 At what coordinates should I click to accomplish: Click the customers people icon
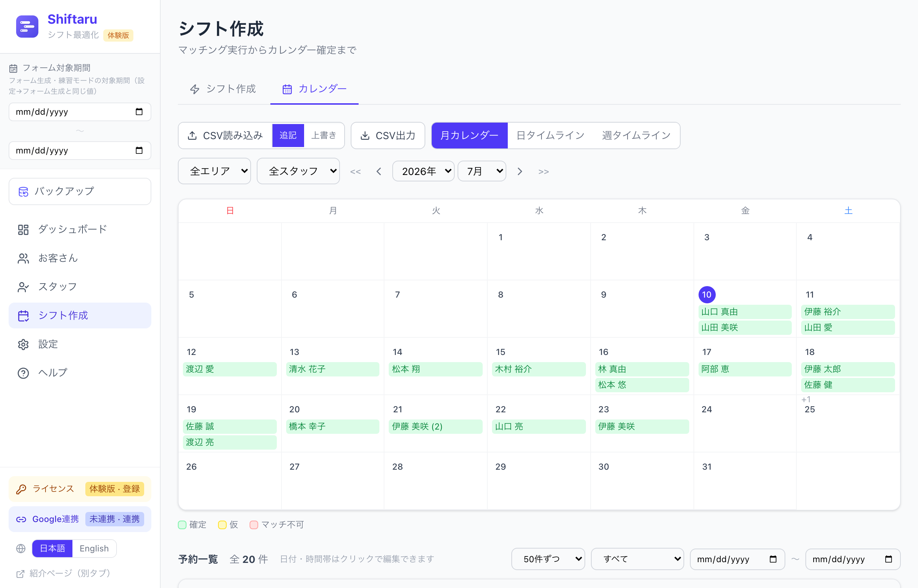point(23,259)
